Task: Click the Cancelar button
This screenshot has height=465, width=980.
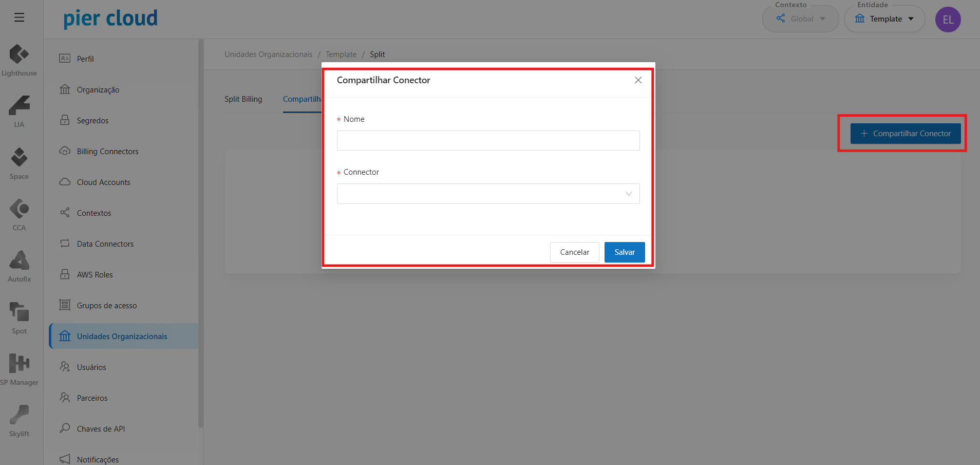Action: click(x=574, y=252)
